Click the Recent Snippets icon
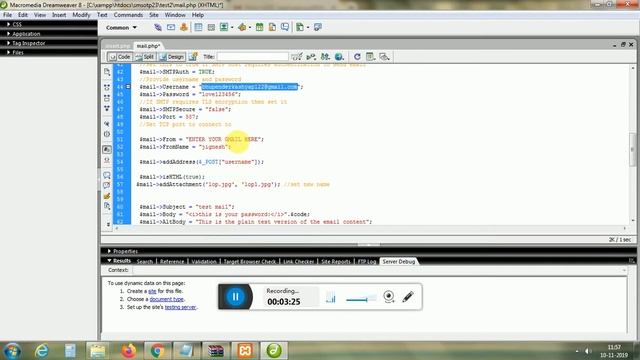This screenshot has width=640, height=360. coord(107,207)
